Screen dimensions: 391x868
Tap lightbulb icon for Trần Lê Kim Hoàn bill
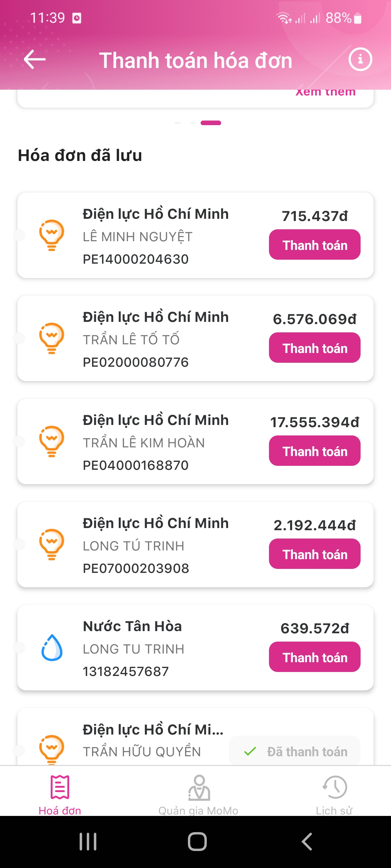coord(51,441)
